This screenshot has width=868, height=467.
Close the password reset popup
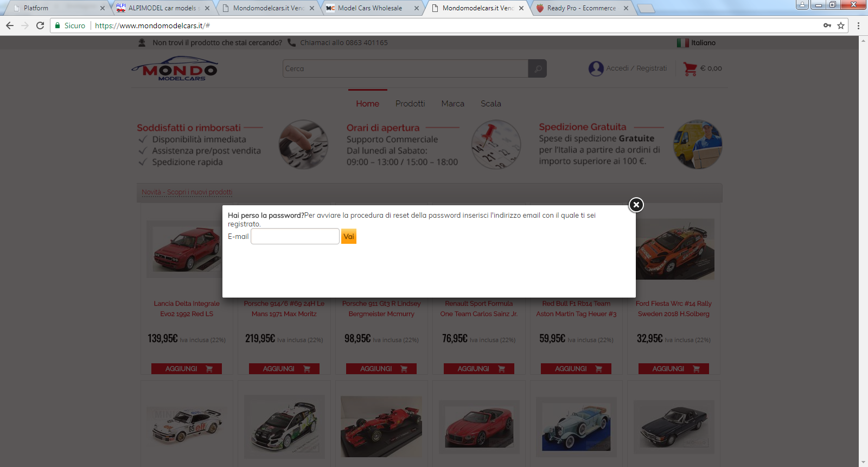[636, 205]
